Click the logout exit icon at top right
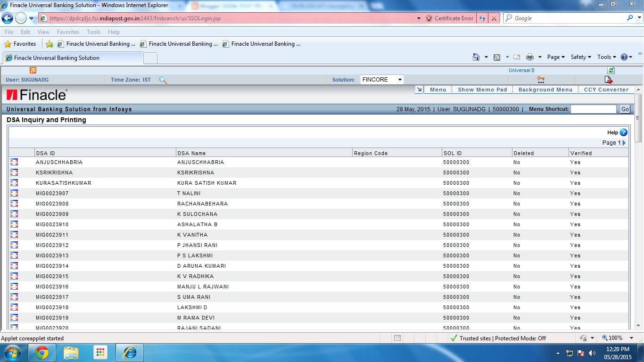This screenshot has height=362, width=644. 608,79
